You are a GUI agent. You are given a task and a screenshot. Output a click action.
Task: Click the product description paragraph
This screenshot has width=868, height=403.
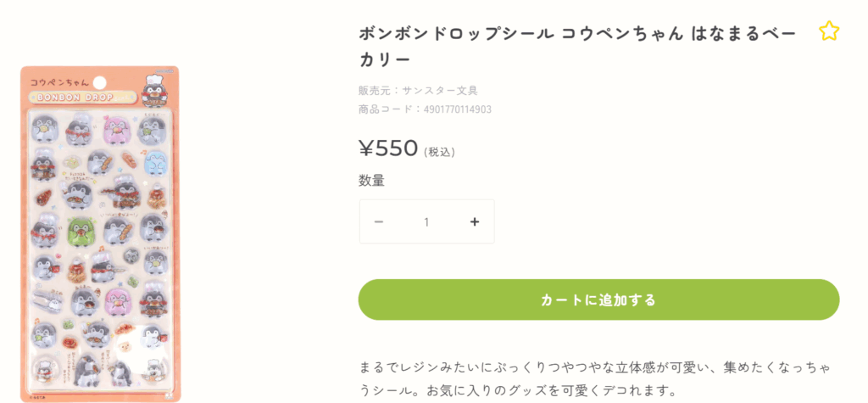click(593, 379)
